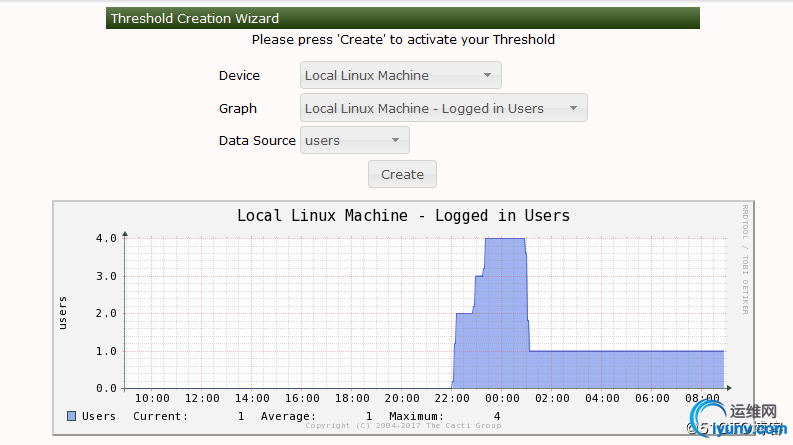Click the 'Threshold Creation Wizard' header title
Viewport: 793px width, 445px height.
click(x=195, y=19)
